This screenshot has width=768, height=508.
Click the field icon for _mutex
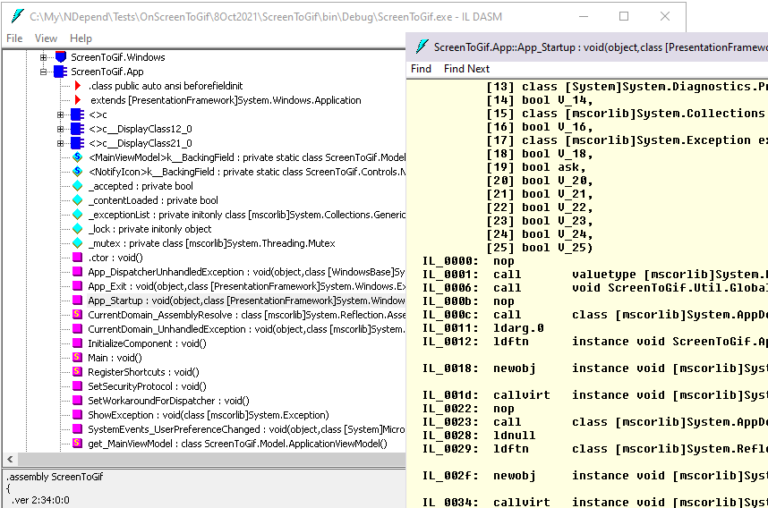77,243
